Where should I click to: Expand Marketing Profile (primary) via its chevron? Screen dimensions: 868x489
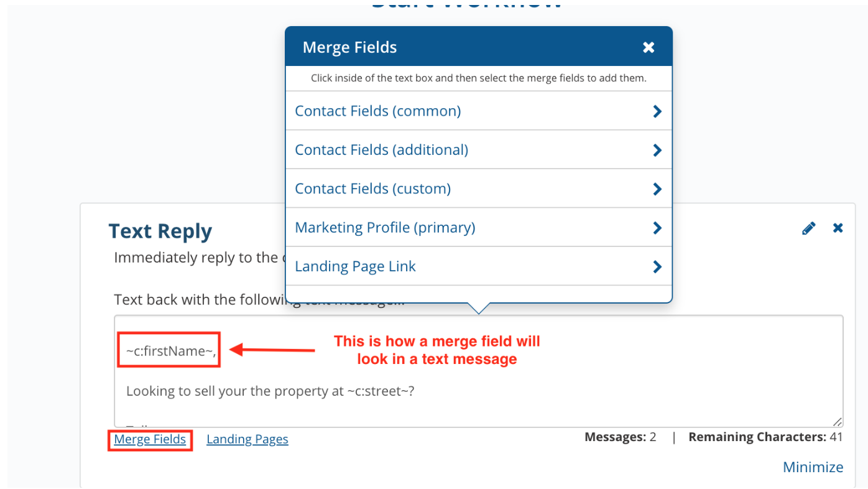(x=657, y=228)
